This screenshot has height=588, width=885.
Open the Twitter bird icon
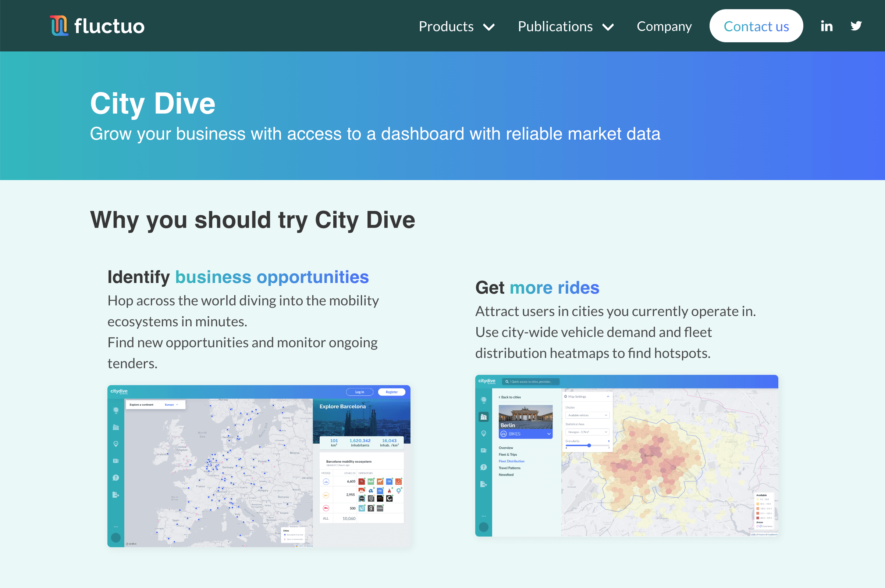(x=856, y=26)
